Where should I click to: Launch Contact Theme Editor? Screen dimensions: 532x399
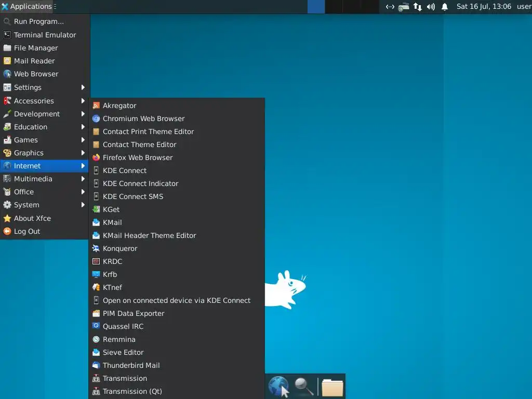coord(177,144)
